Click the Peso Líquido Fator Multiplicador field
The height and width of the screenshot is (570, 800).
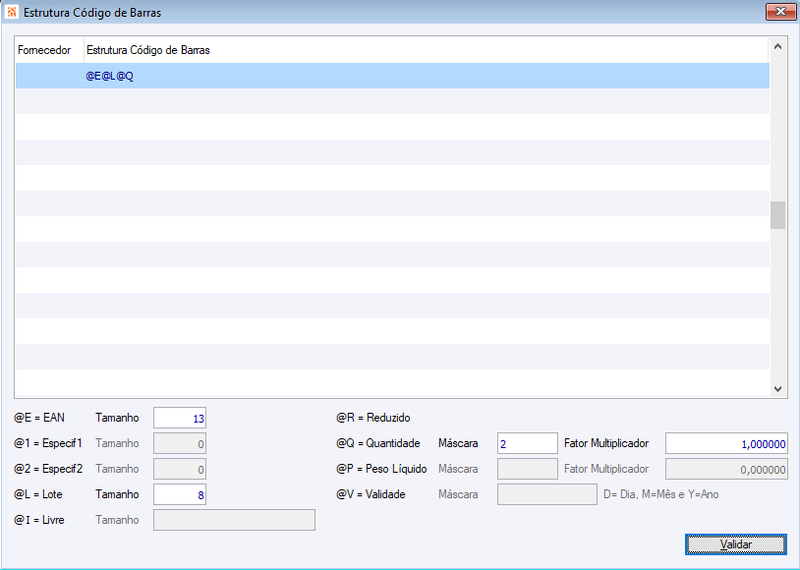tap(726, 469)
